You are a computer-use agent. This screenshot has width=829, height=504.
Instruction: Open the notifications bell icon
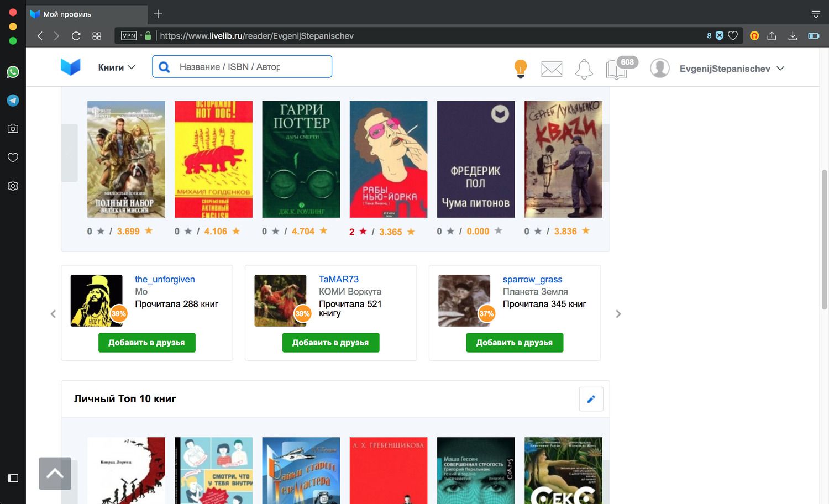pyautogui.click(x=584, y=69)
